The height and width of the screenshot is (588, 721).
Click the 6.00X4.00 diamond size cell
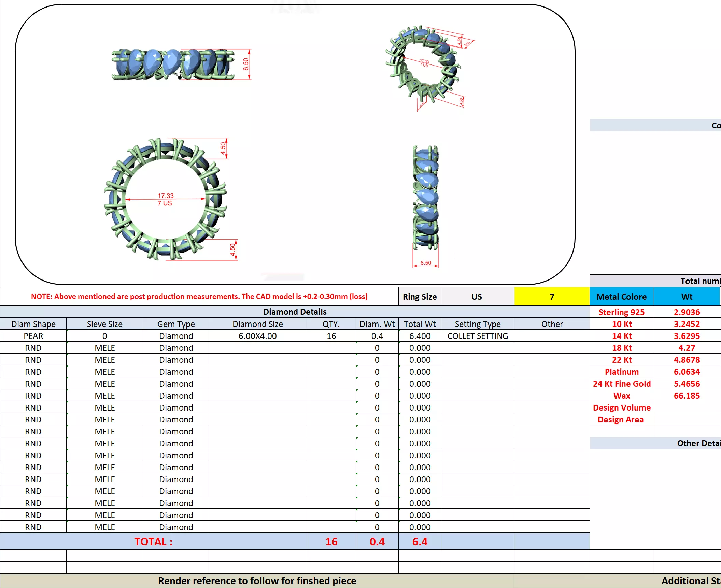(x=257, y=336)
